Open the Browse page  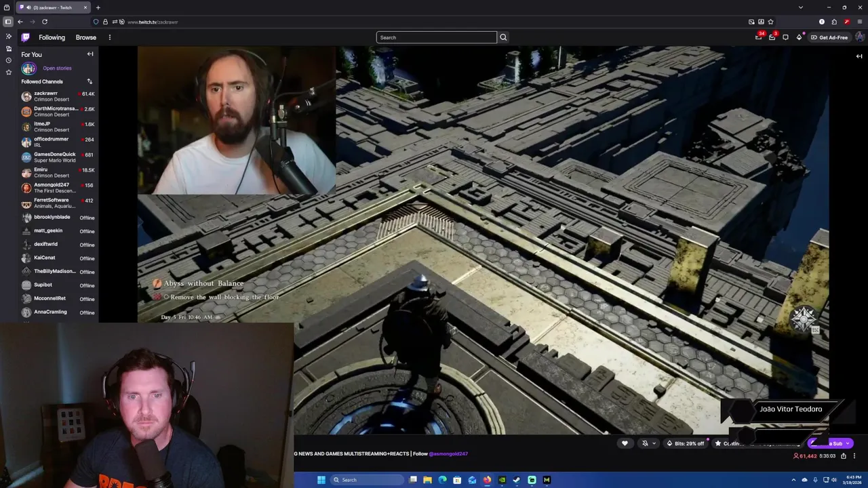pyautogui.click(x=86, y=37)
